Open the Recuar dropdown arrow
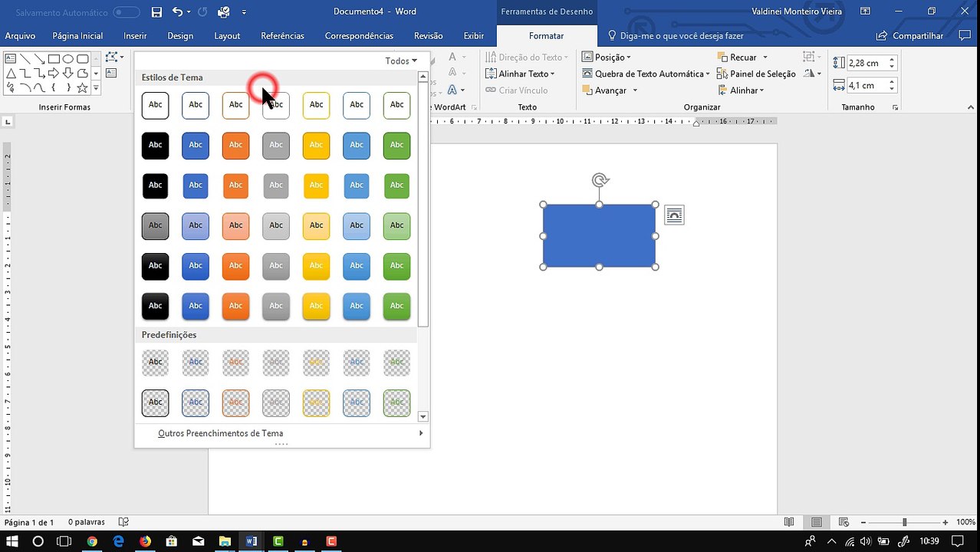 (x=765, y=58)
